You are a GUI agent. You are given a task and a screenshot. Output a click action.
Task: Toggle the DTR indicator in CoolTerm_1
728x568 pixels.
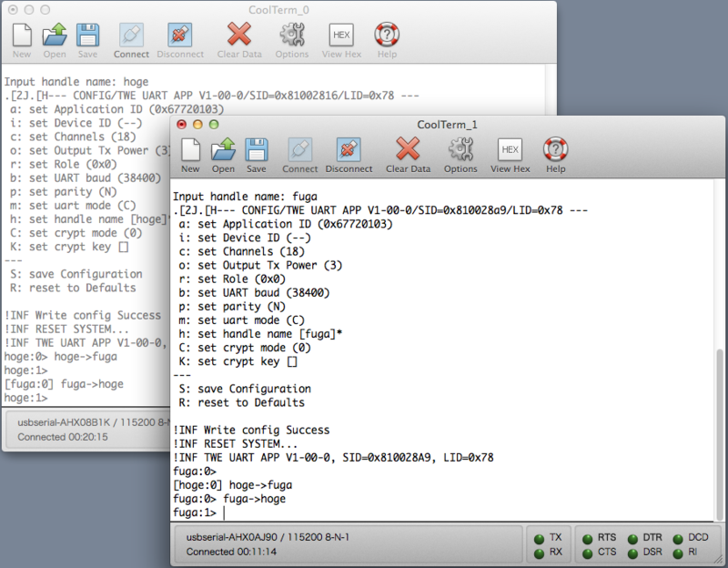pos(632,539)
